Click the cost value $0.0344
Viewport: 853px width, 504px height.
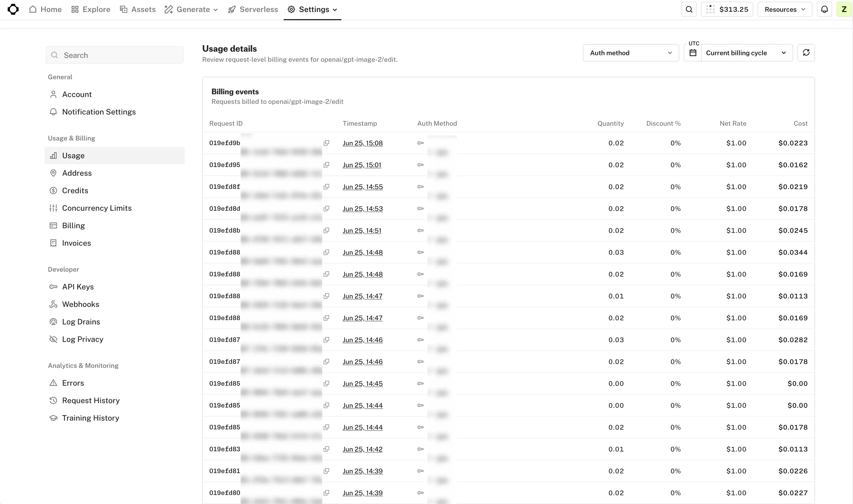pos(793,252)
